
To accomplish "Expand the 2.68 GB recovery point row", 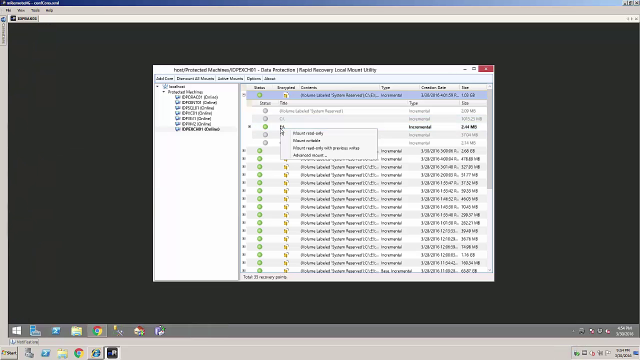I will (x=244, y=151).
